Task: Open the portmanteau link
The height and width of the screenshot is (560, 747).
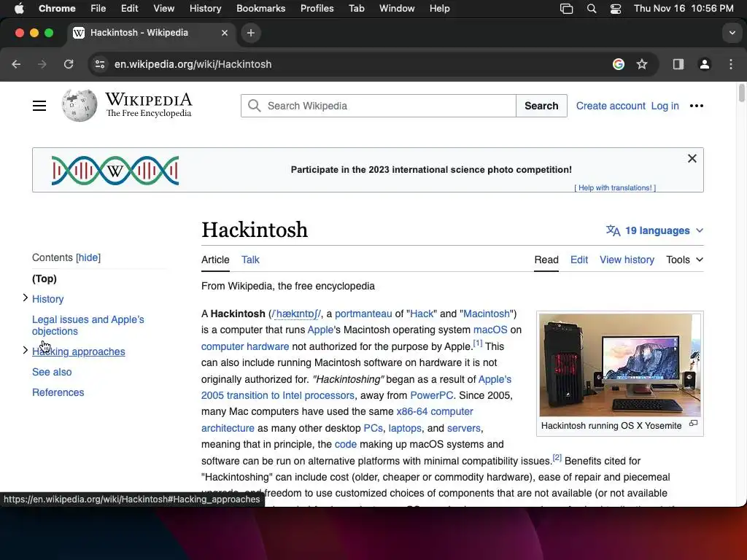Action: 363,314
